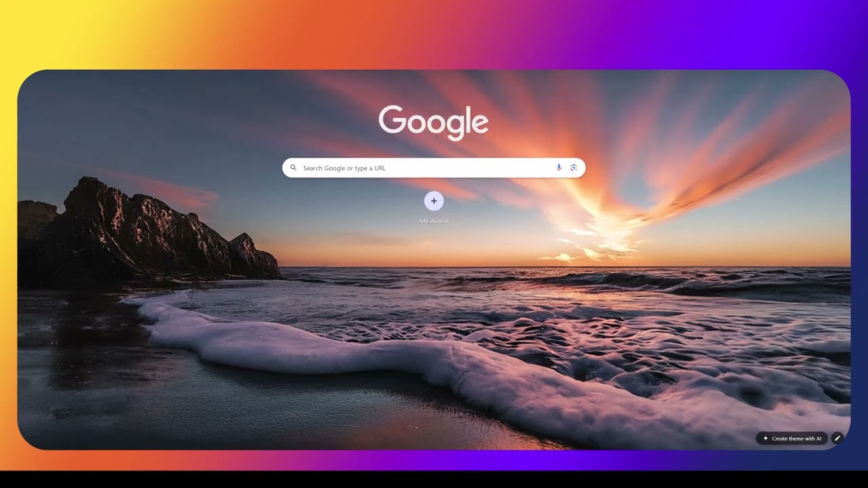Start voice search with microphone icon
Screen dimensions: 868x488
(x=559, y=168)
